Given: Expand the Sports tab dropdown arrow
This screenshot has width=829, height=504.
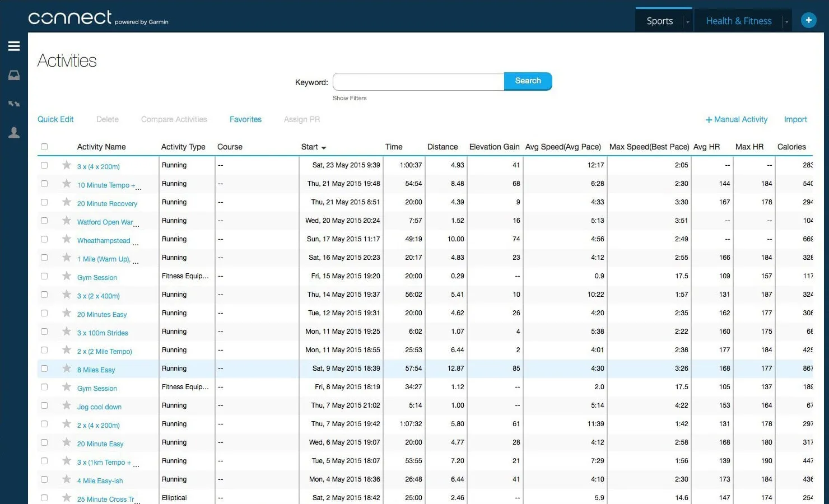Looking at the screenshot, I should click(x=687, y=21).
